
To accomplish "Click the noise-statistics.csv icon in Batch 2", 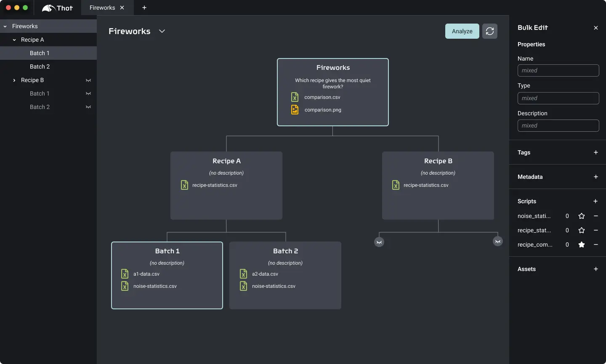I will click(244, 286).
